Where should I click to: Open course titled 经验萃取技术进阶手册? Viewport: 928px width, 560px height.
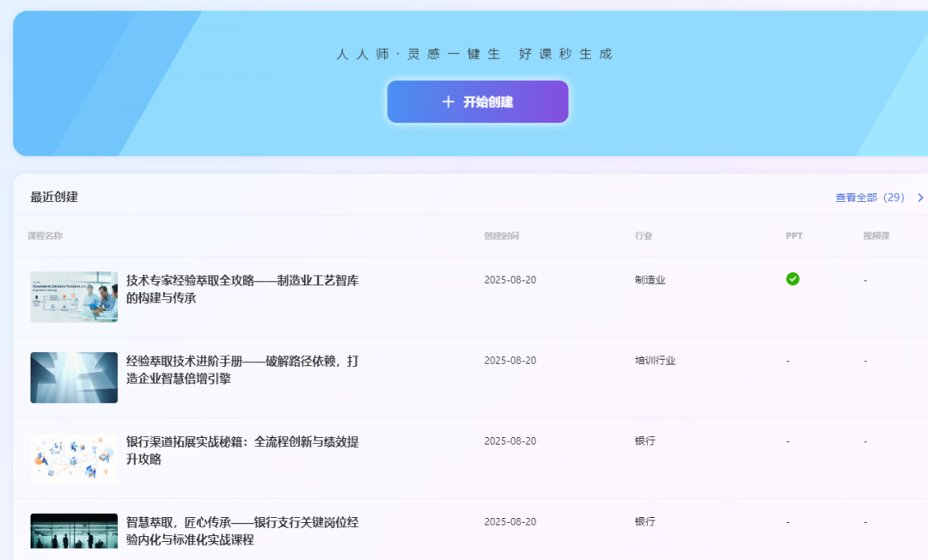point(241,371)
